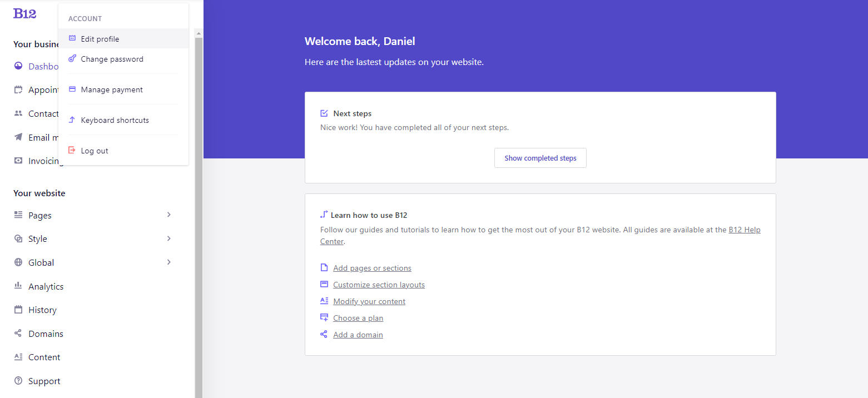The image size is (868, 398).
Task: Select Edit profile from account menu
Action: (100, 39)
